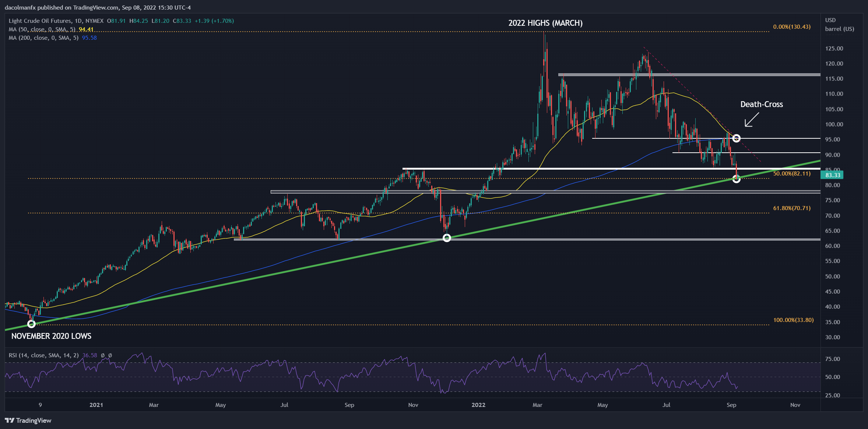The image size is (868, 429).
Task: Click the 2022 HIGHS (MARCH) annotation
Action: [545, 23]
